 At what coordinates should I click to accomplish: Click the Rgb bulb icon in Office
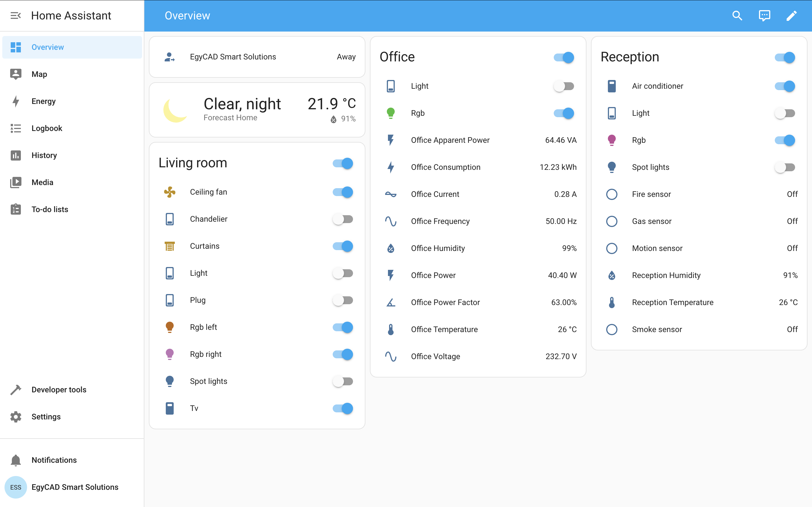click(x=390, y=113)
